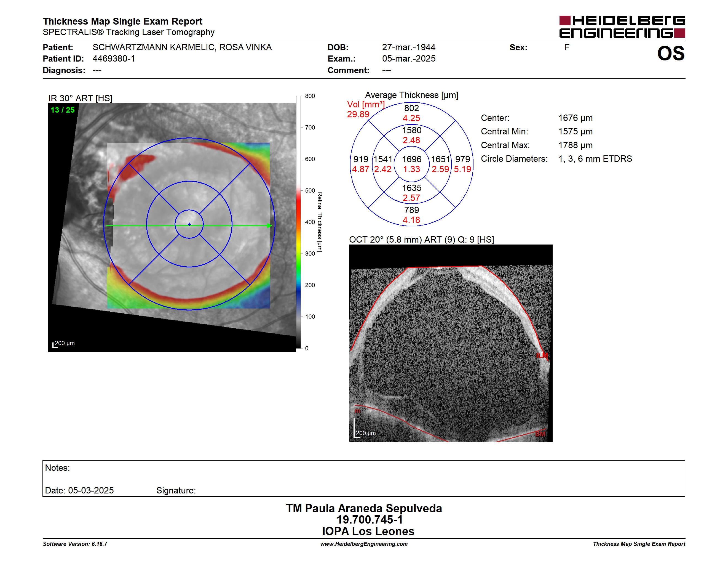Click the ILM label on OCT scan
This screenshot has width=728, height=563.
click(x=542, y=355)
